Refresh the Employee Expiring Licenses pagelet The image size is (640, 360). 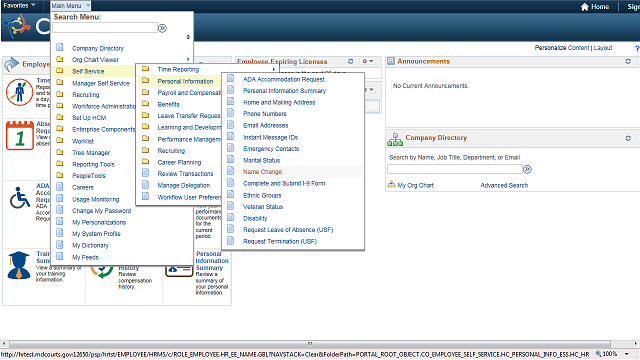(350, 61)
